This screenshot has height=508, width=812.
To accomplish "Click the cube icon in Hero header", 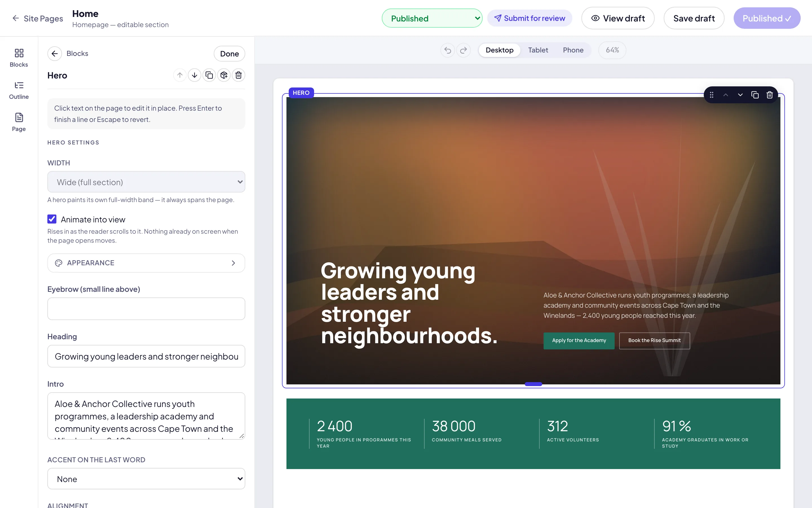I will click(224, 75).
